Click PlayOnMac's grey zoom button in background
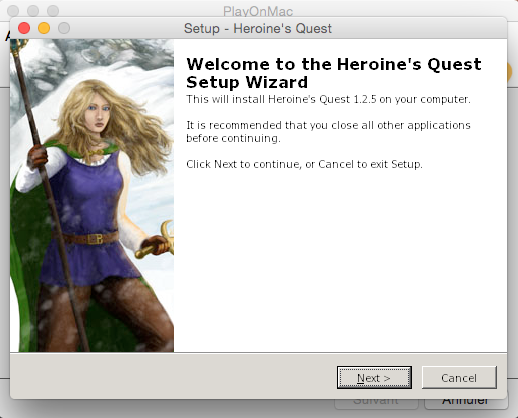This screenshot has height=418, width=518. (x=53, y=11)
